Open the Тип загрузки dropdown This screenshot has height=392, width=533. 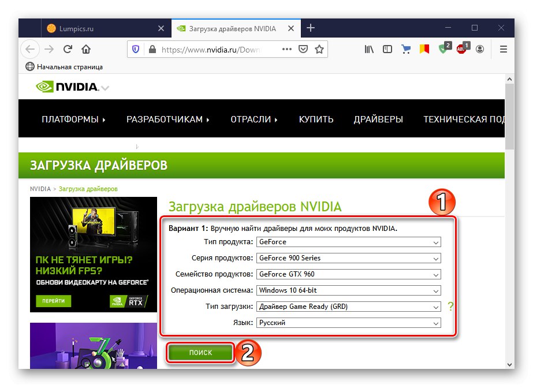tap(348, 307)
